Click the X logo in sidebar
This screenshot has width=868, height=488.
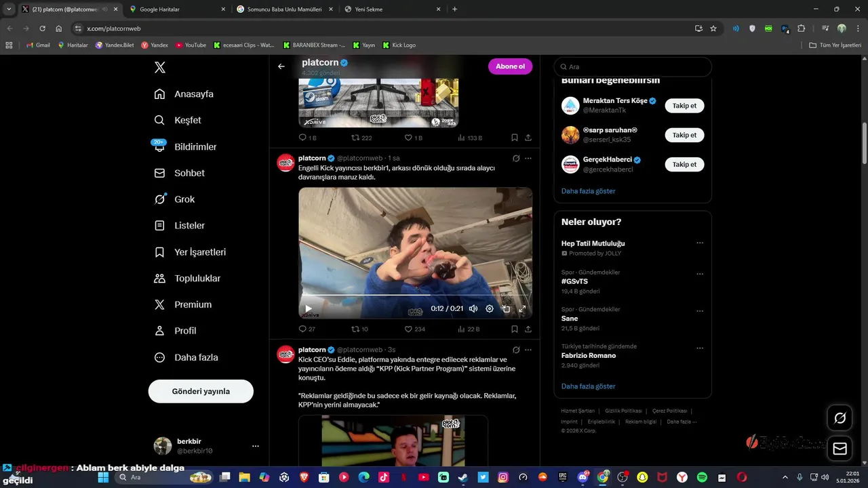pos(159,67)
